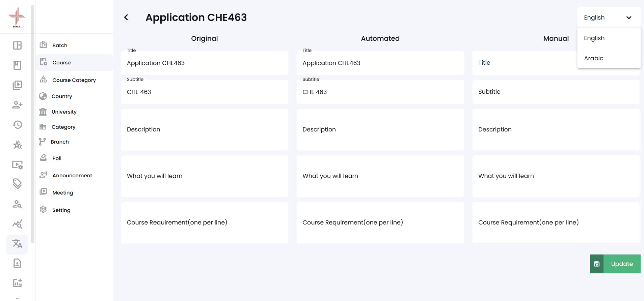The height and width of the screenshot is (301, 644).
Task: Open the history clock icon in left rail
Action: point(17,125)
